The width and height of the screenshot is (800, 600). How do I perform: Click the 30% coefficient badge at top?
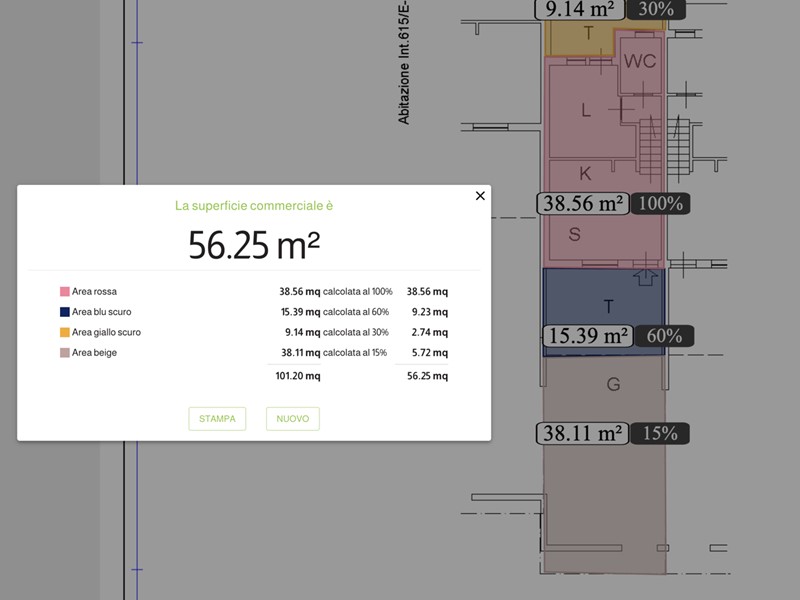655,9
